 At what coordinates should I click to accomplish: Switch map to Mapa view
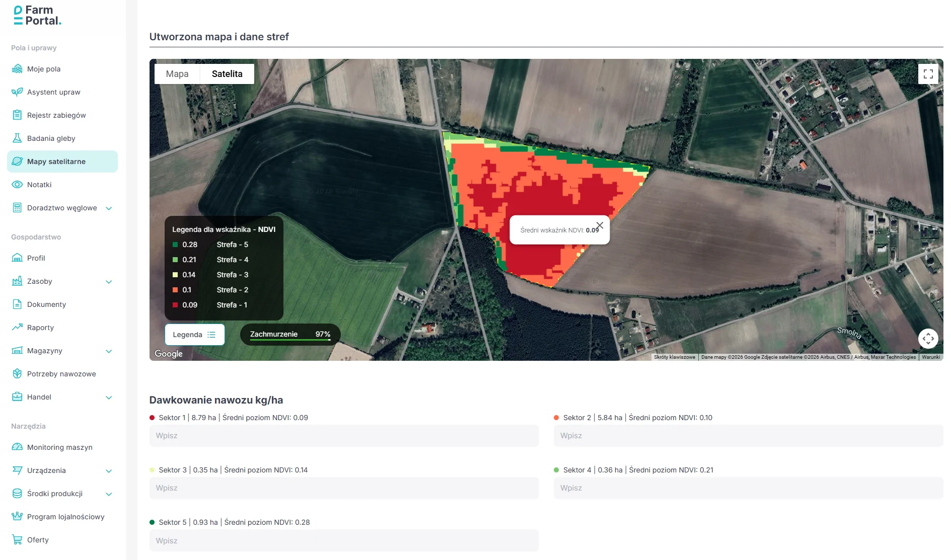click(177, 74)
